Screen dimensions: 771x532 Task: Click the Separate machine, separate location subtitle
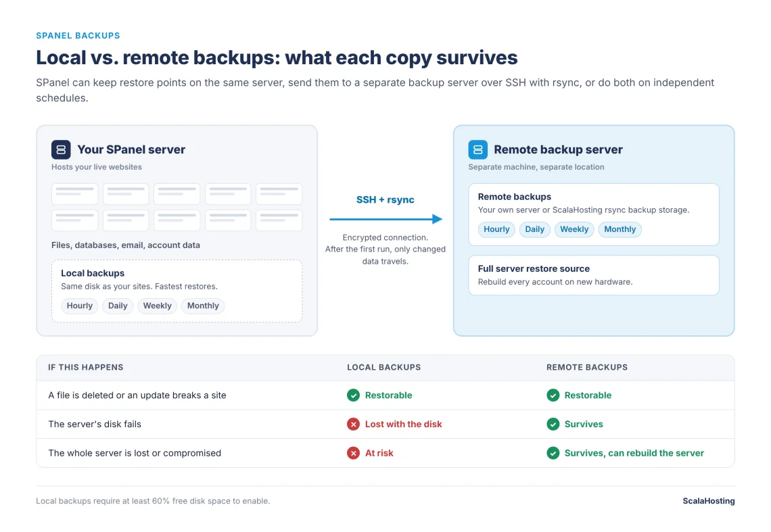536,167
